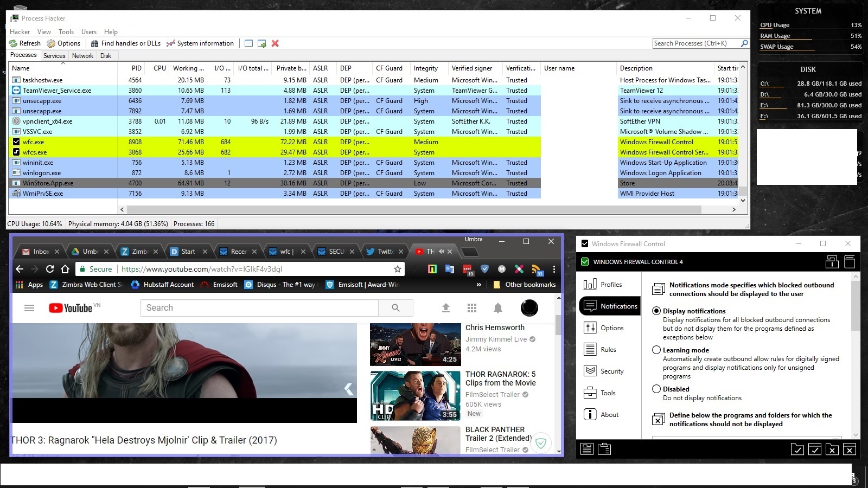This screenshot has width=868, height=488.
Task: Expand the YouTube hamburger guide menu
Action: point(29,308)
